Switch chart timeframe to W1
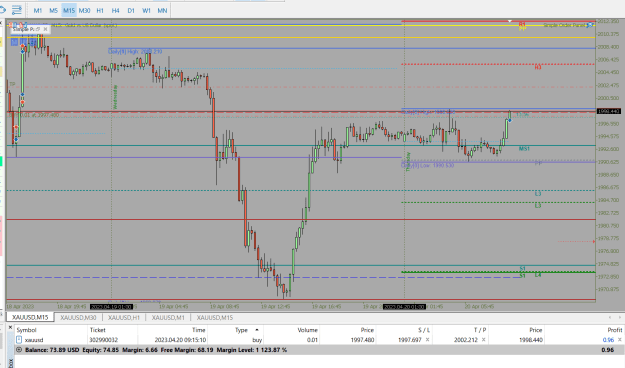Image resolution: width=625 pixels, height=368 pixels. pyautogui.click(x=146, y=10)
